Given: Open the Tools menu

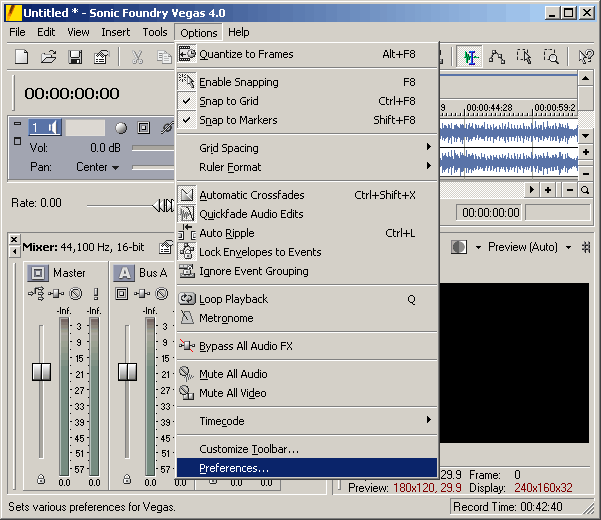Looking at the screenshot, I should click(155, 32).
